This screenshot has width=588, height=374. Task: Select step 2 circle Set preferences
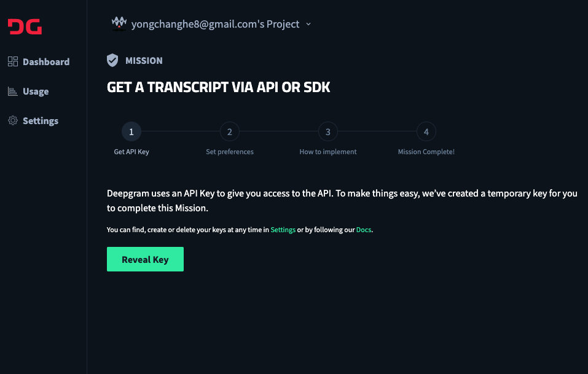(x=230, y=131)
